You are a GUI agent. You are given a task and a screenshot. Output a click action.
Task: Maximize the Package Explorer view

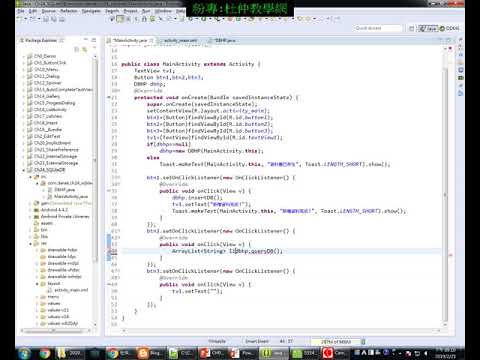click(x=94, y=40)
